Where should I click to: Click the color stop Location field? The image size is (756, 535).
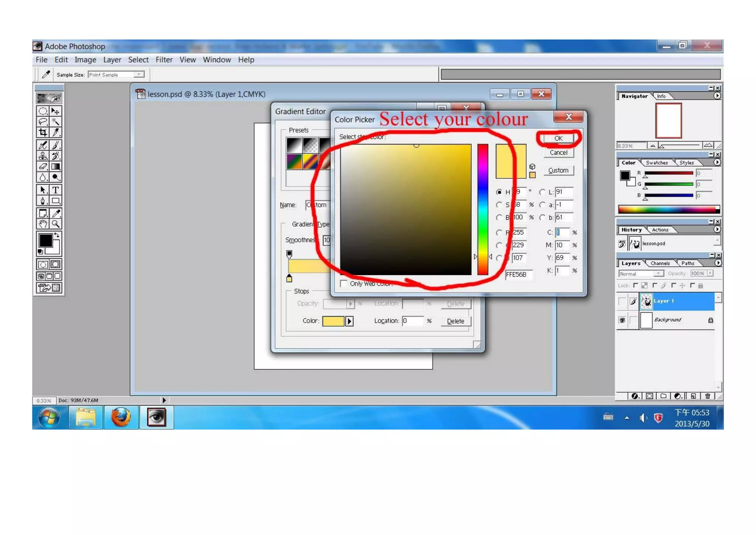pyautogui.click(x=413, y=321)
